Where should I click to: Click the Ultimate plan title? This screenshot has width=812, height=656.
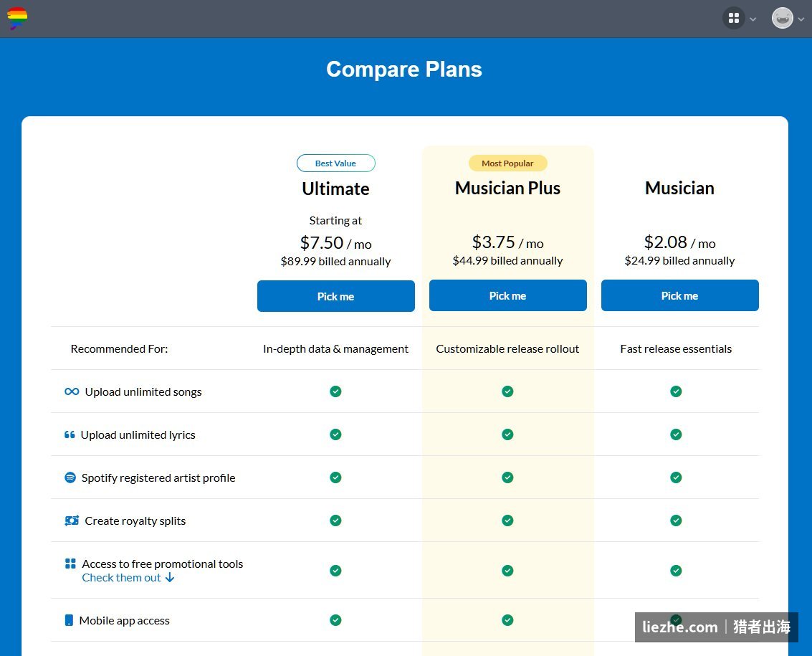(x=335, y=189)
